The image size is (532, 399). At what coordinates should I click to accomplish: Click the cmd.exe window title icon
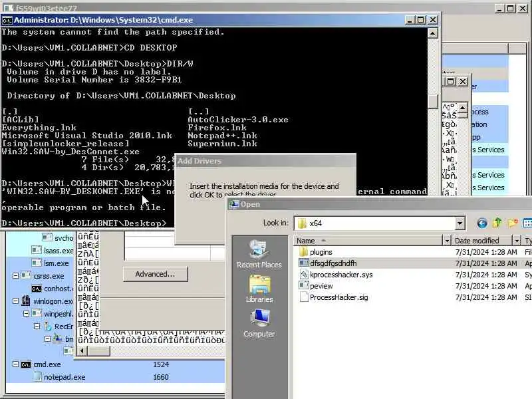click(x=7, y=21)
